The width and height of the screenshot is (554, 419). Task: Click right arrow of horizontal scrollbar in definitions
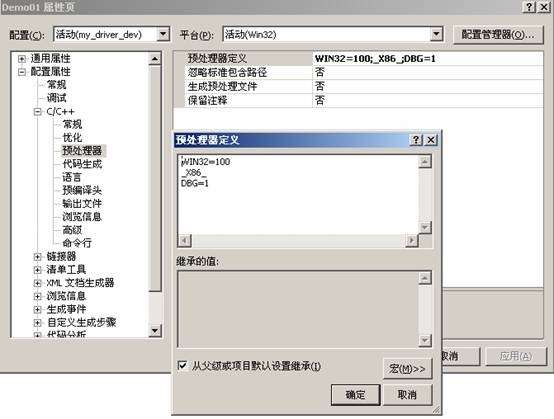point(411,241)
